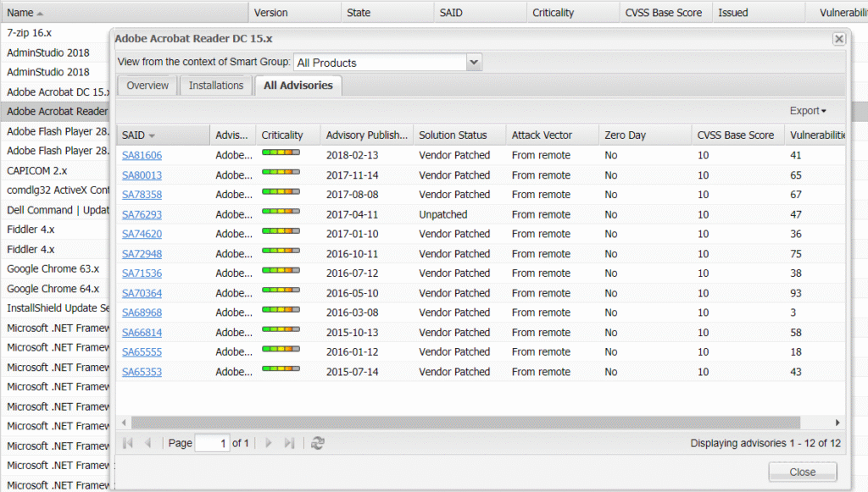
Task: Go to last advisories page
Action: click(289, 443)
